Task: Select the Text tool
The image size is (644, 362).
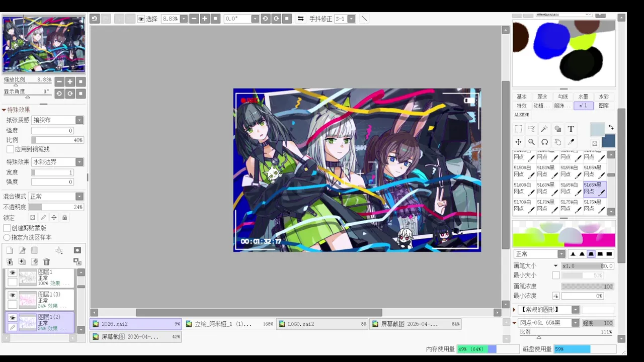Action: click(571, 129)
